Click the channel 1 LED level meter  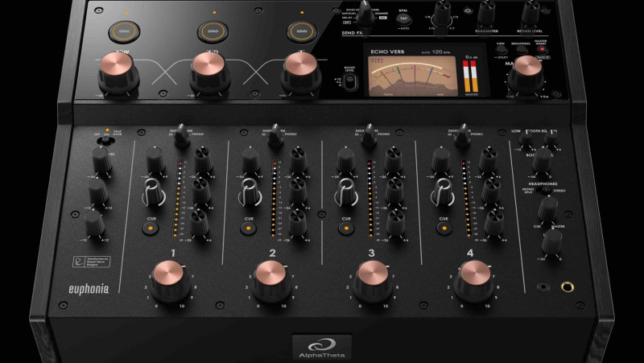178,199
